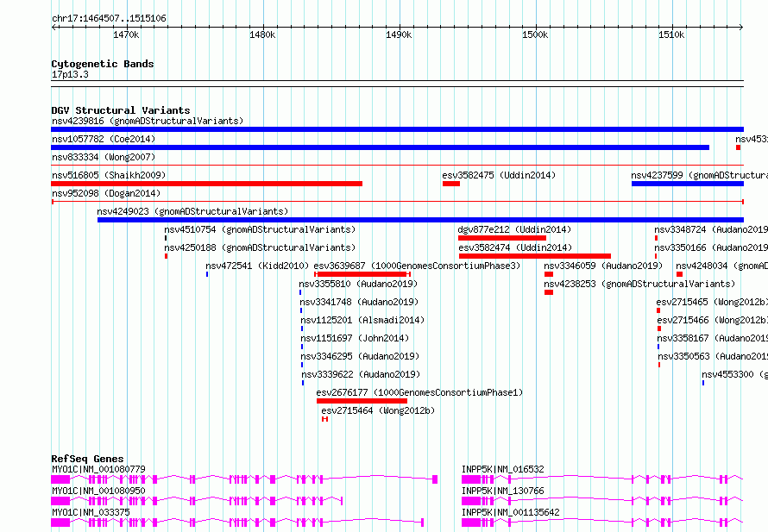Open the esv3582475 (Uddin2014) variant label
768x532 pixels.
coord(499,175)
